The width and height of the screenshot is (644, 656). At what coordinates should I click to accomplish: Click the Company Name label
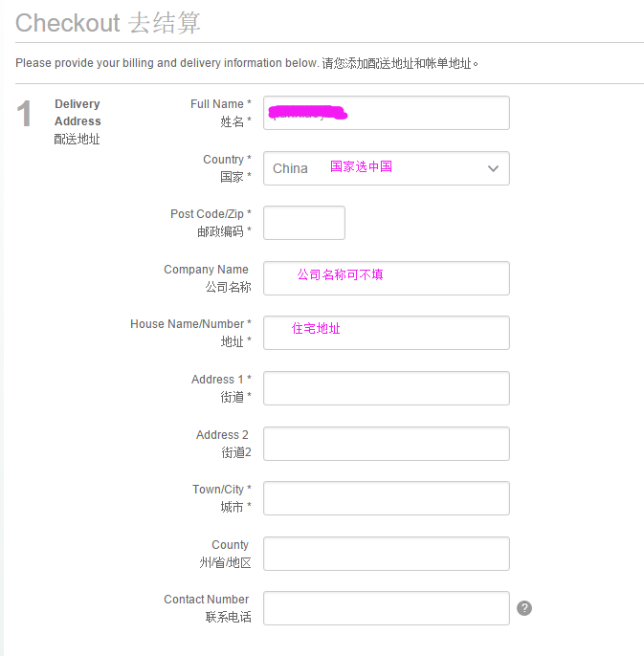pos(206,270)
